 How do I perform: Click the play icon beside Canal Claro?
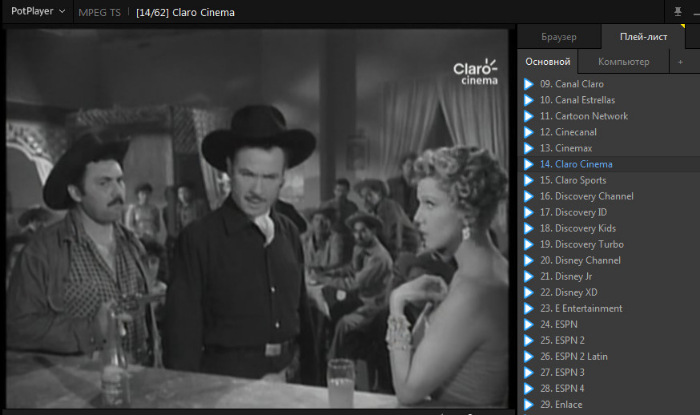click(x=529, y=84)
